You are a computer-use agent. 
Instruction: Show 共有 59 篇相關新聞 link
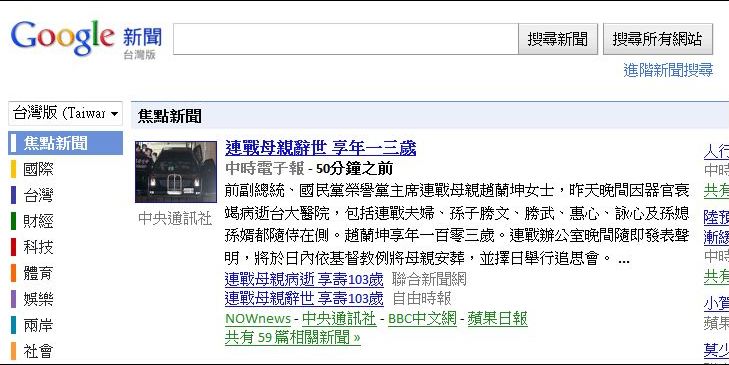point(292,337)
